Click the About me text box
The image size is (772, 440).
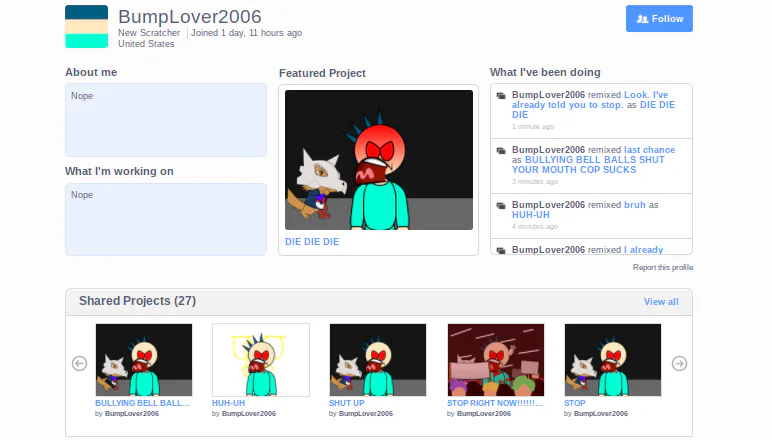pyautogui.click(x=166, y=120)
